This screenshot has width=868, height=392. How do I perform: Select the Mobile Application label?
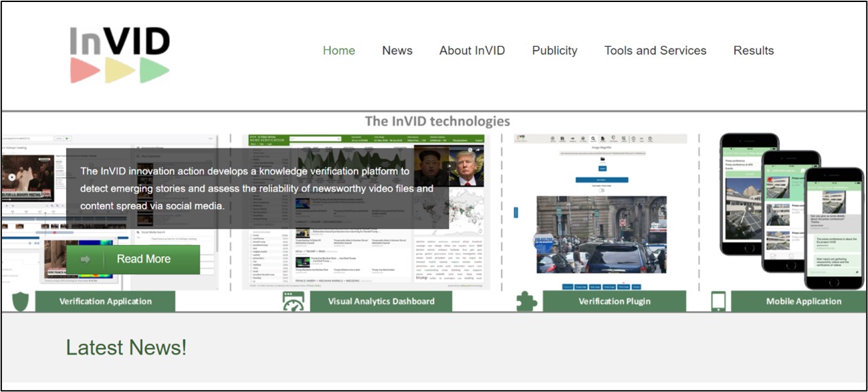tap(803, 302)
